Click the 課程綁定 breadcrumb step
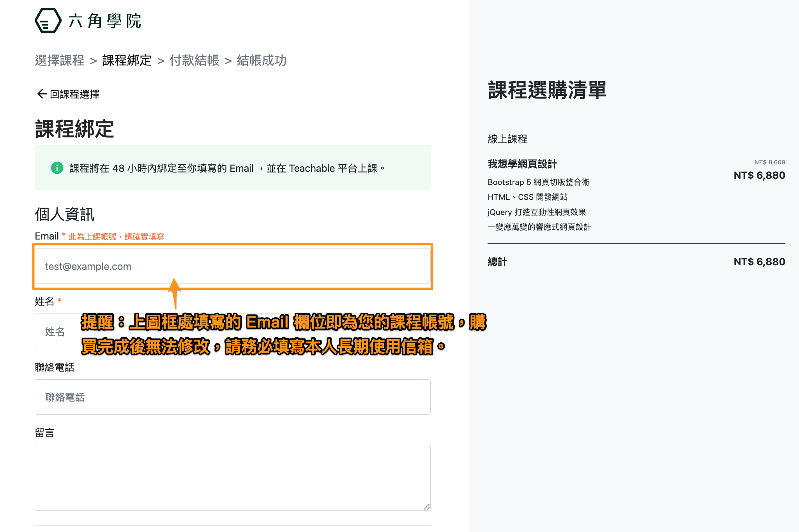Viewport: 799px width, 532px height. pyautogui.click(x=127, y=60)
